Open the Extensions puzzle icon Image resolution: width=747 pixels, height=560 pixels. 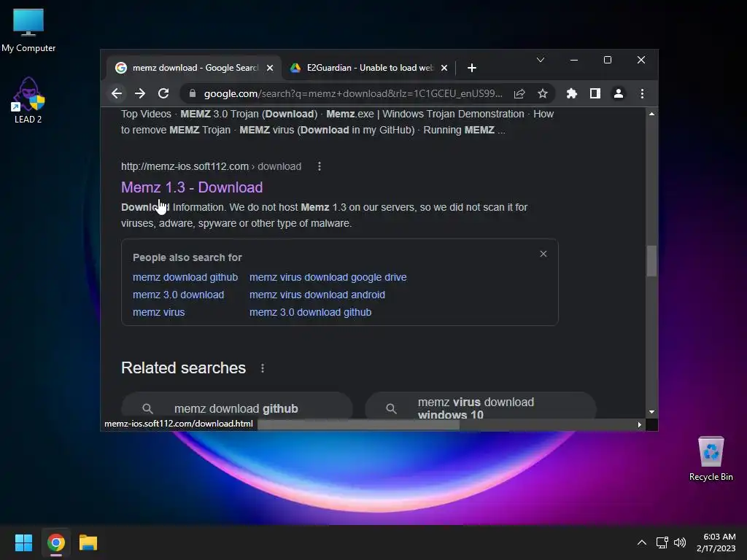tap(572, 93)
